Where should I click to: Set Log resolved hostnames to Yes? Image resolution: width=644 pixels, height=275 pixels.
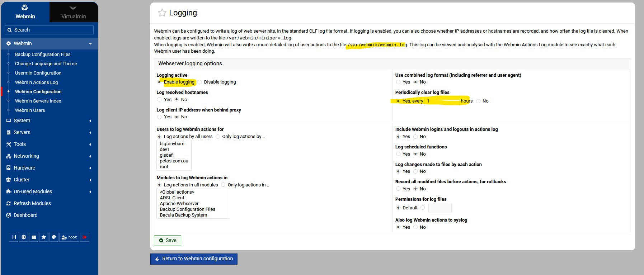click(159, 99)
